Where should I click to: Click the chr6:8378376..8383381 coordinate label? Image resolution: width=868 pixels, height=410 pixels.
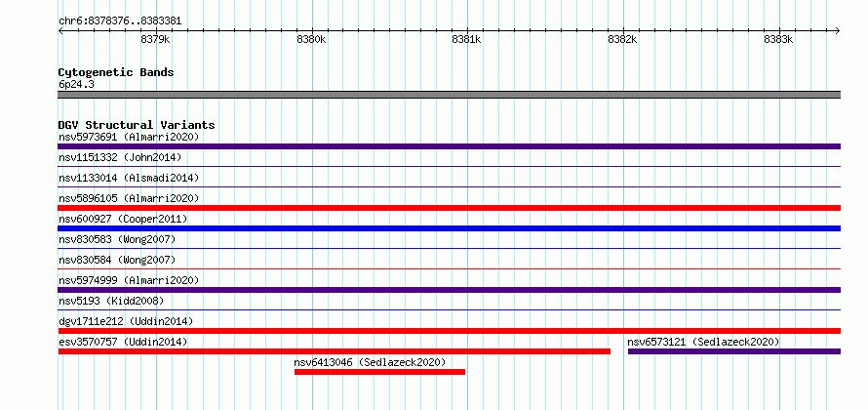[x=120, y=21]
